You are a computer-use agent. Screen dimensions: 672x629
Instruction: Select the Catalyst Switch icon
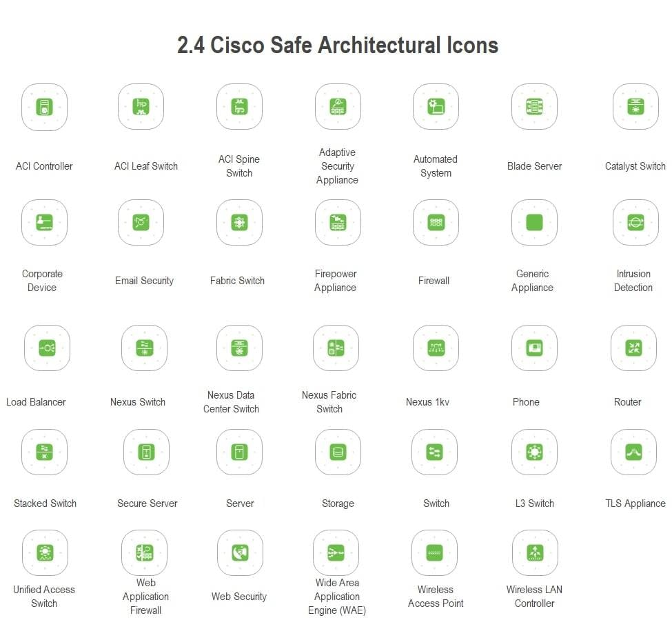pyautogui.click(x=635, y=107)
